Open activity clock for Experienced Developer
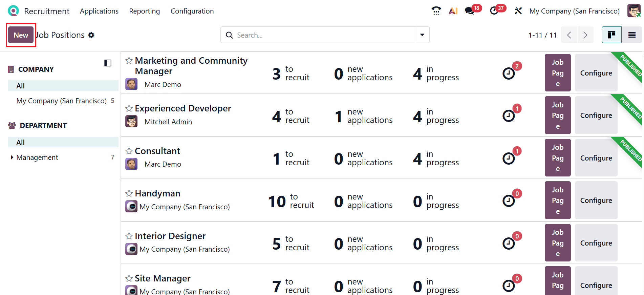The image size is (644, 295). pyautogui.click(x=509, y=116)
